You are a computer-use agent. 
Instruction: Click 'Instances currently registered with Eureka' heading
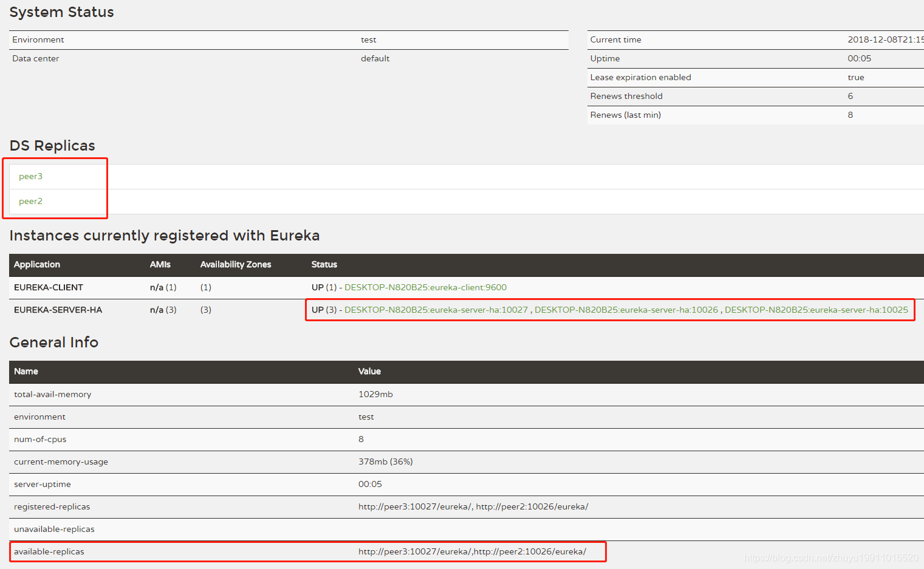[x=165, y=236]
